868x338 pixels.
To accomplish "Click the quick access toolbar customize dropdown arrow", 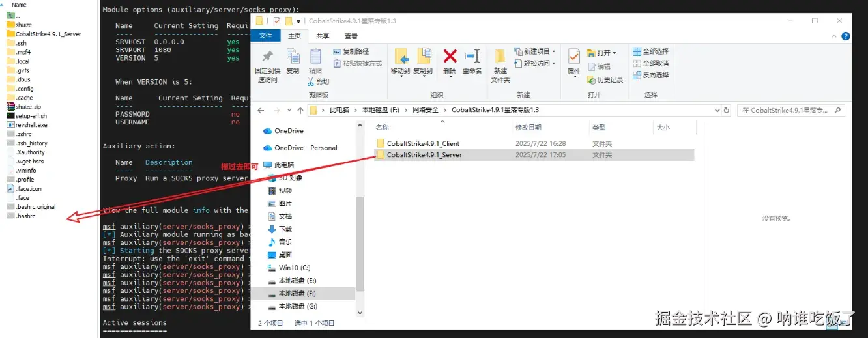I will coord(298,21).
